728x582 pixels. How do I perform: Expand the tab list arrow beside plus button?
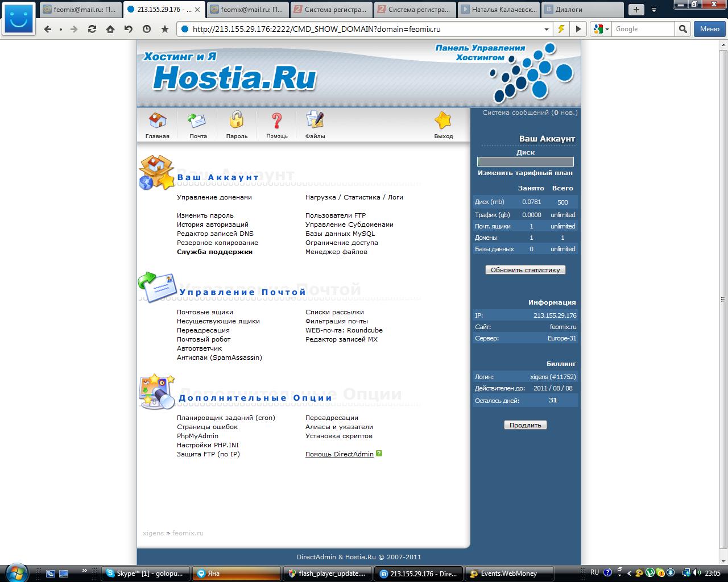(x=654, y=10)
